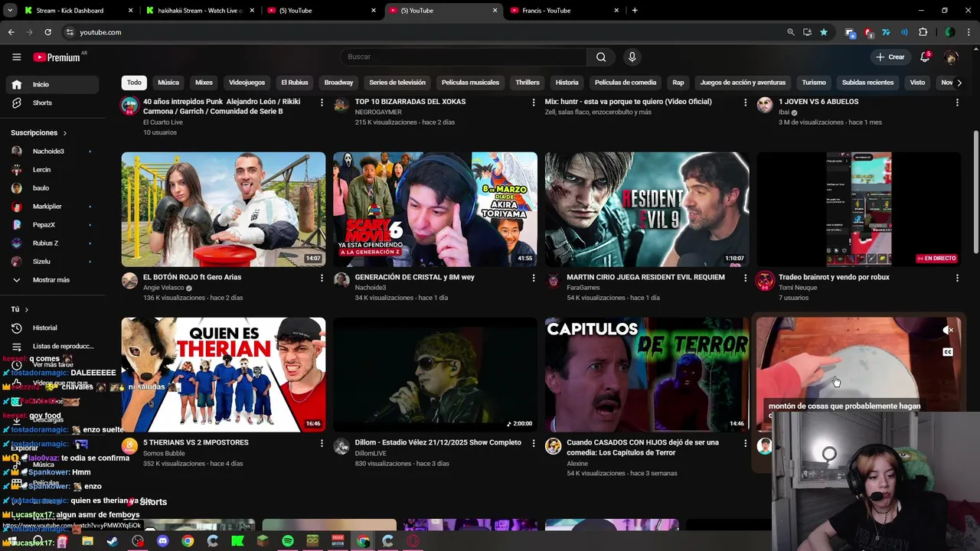Select the El Rubius category chip
Viewport: 980px width, 551px height.
[295, 83]
